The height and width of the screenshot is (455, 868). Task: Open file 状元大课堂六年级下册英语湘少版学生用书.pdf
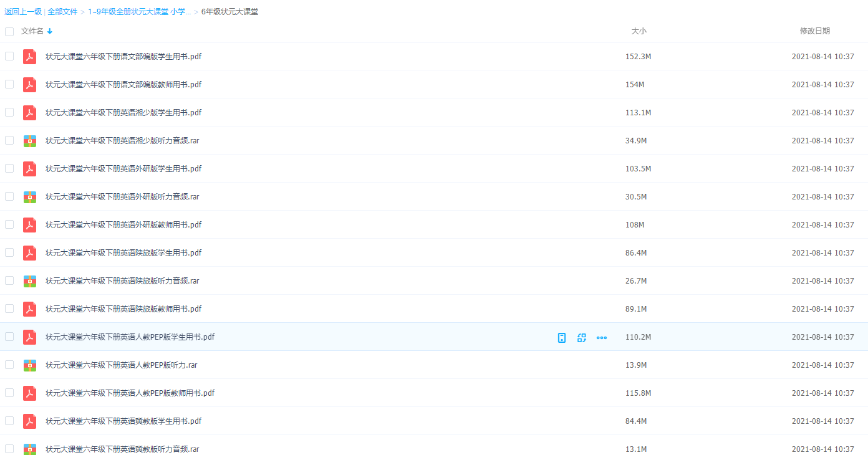pos(123,113)
